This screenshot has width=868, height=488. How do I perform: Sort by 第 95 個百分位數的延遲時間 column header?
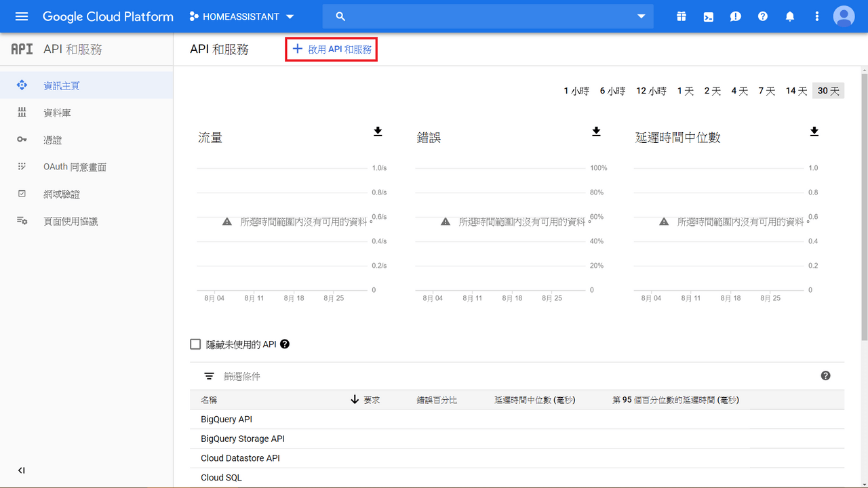point(675,400)
